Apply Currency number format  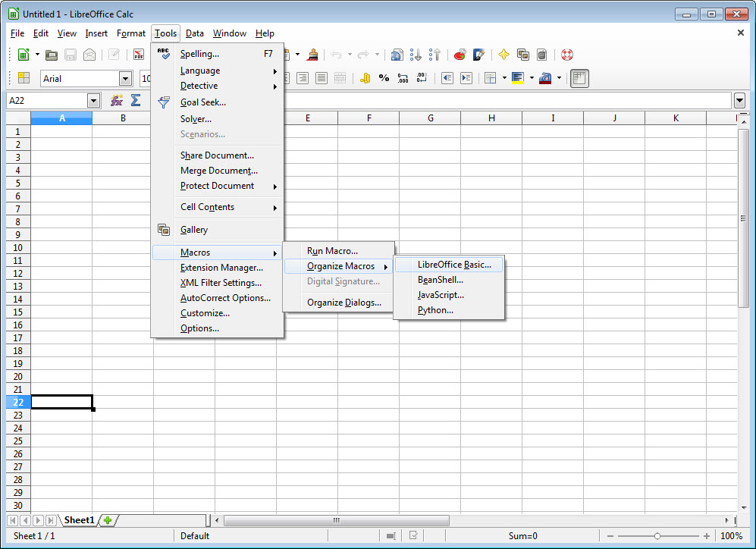365,78
